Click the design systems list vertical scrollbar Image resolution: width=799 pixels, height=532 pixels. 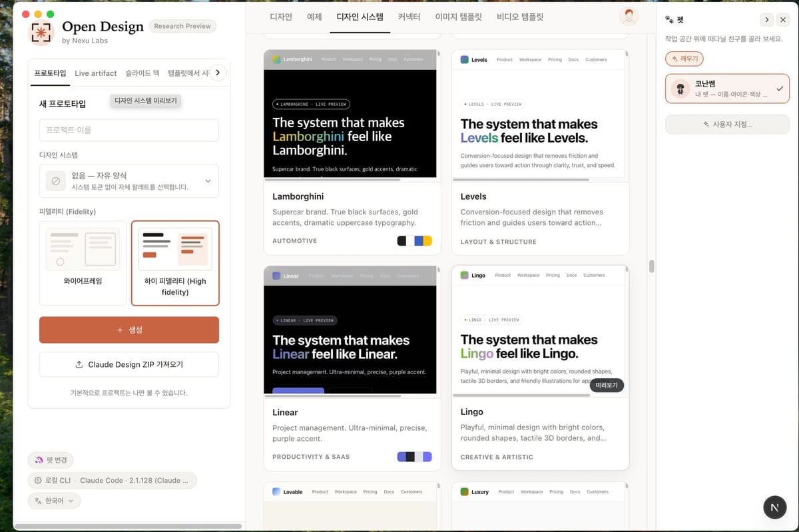click(652, 266)
